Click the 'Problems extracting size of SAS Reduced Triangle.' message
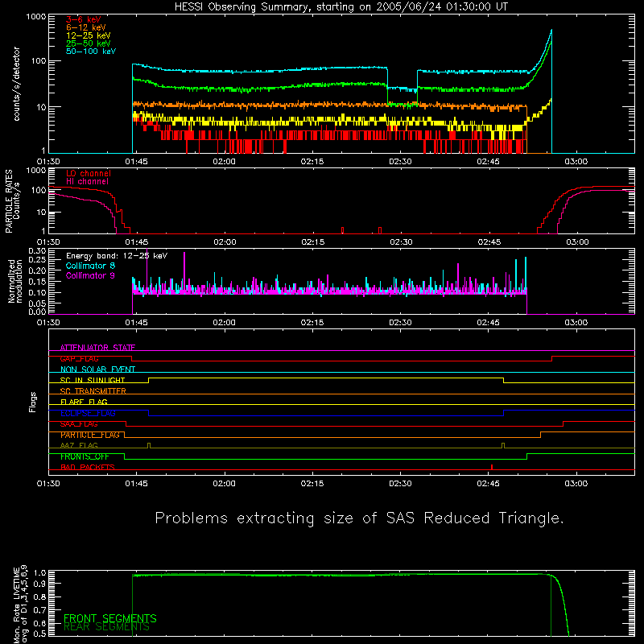Viewport: 644px width, 644px height. [359, 518]
